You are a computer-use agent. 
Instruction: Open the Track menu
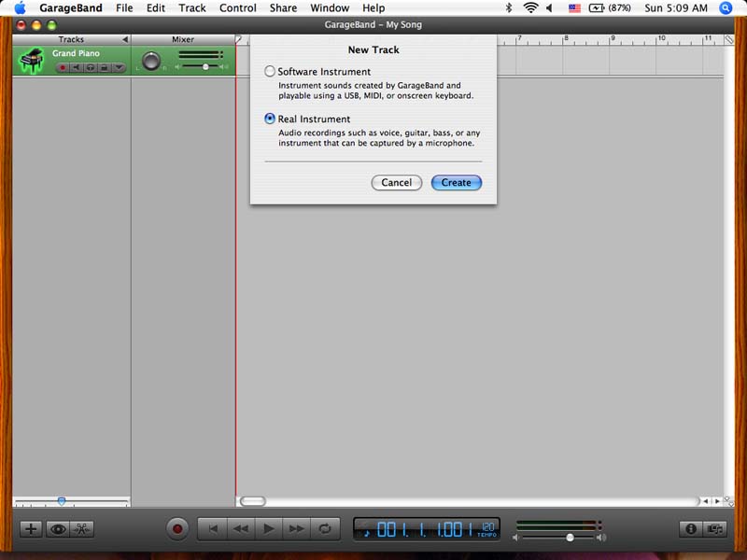point(192,8)
